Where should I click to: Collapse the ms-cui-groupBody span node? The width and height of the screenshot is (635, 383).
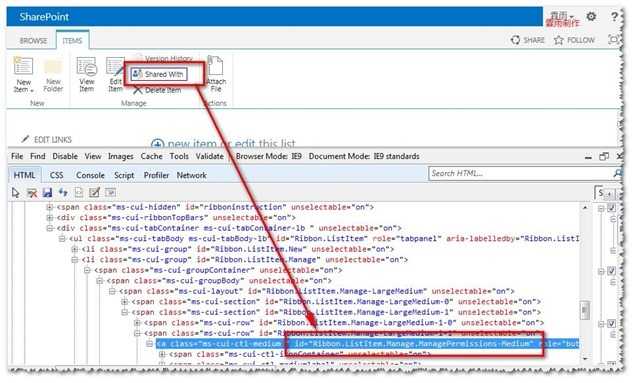[x=100, y=281]
